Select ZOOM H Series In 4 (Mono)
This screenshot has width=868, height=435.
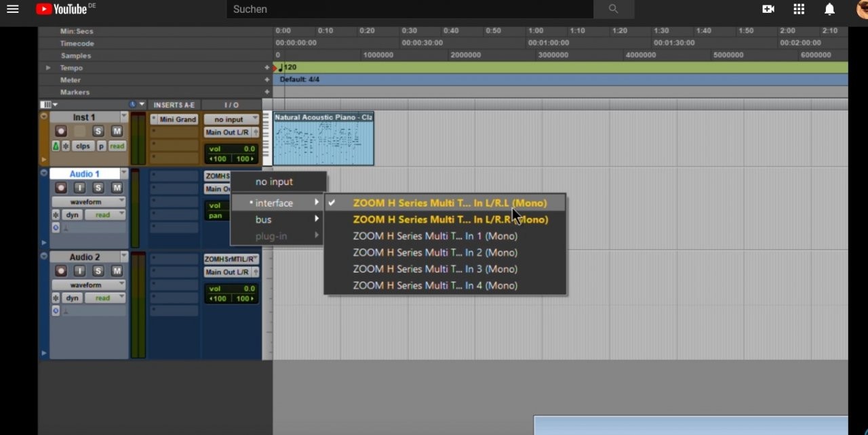(446, 285)
